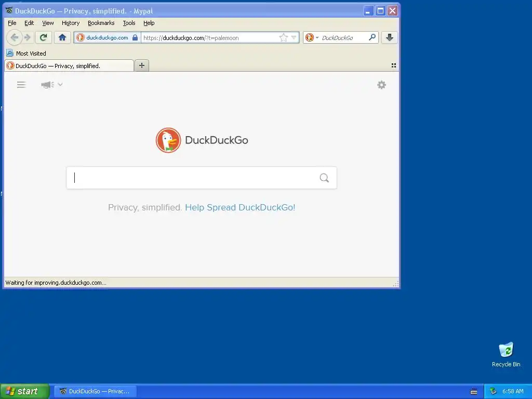This screenshot has width=532, height=399.
Task: Click the page search magnifier button
Action: click(324, 178)
